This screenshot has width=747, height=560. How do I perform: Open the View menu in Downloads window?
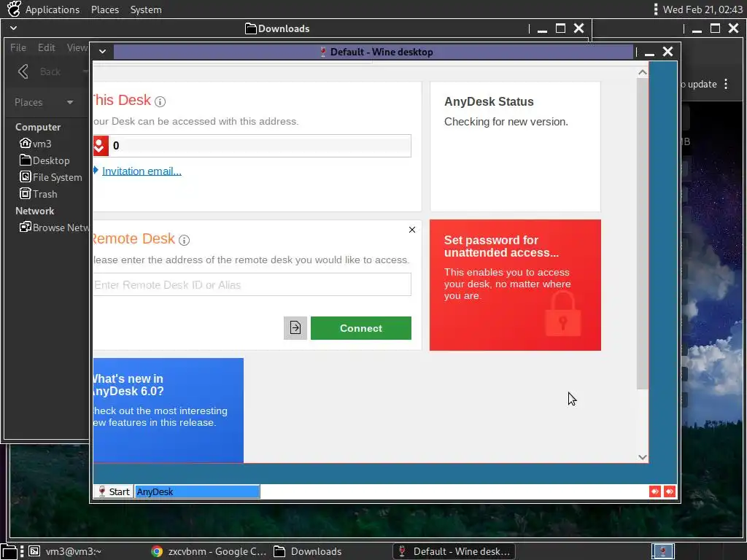[x=77, y=47]
